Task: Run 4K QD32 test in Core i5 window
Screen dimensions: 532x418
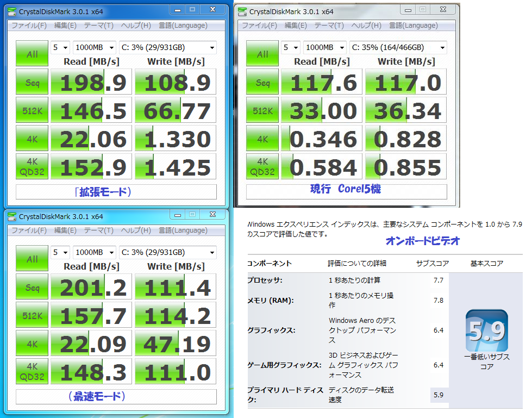Action: click(262, 166)
